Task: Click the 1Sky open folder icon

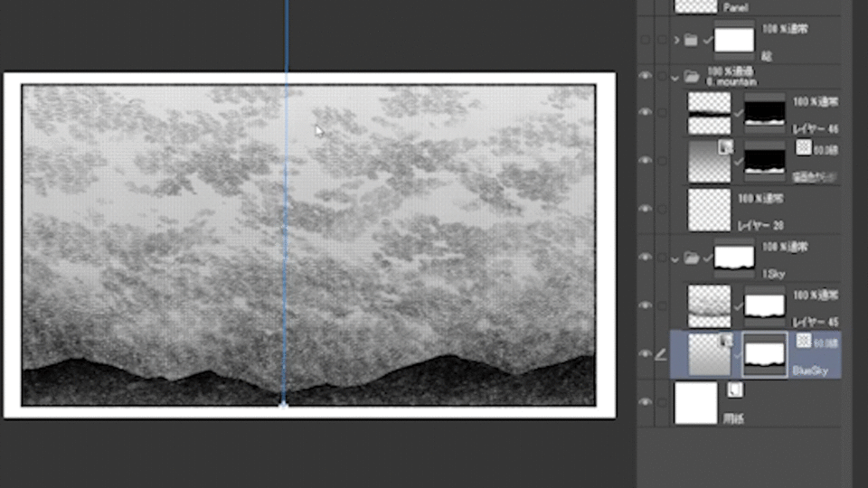Action: point(692,258)
